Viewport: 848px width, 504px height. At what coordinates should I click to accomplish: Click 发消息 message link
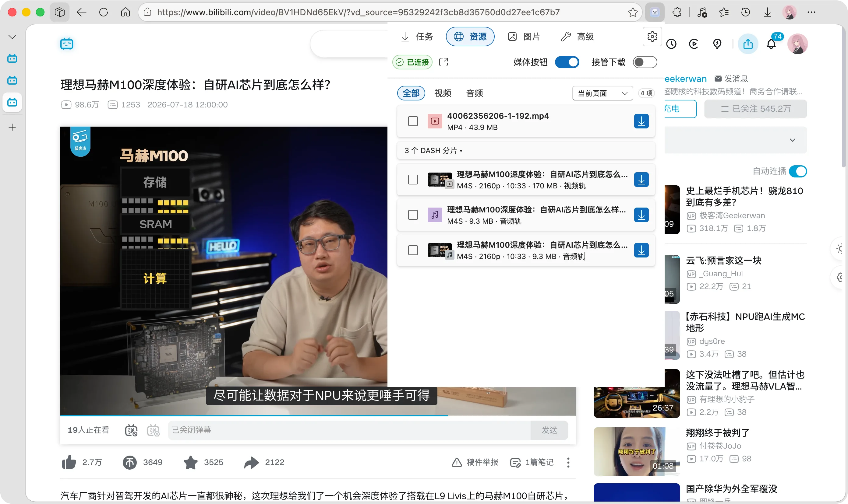point(731,79)
